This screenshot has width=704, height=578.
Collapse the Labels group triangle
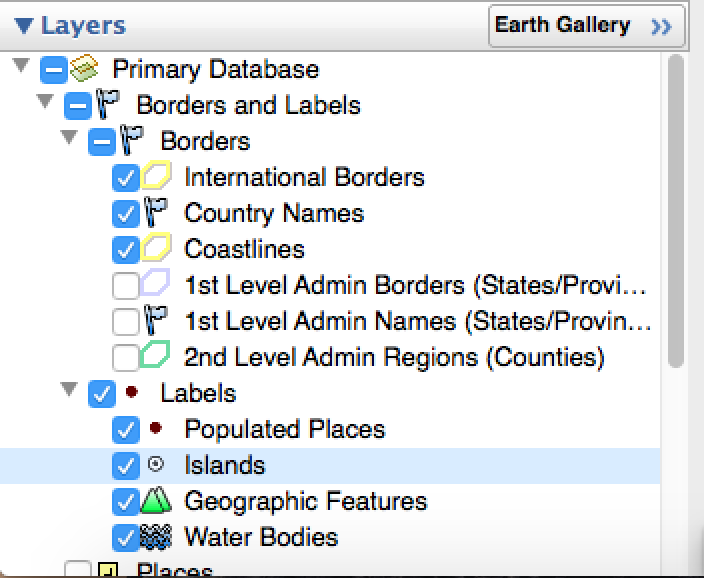click(69, 390)
